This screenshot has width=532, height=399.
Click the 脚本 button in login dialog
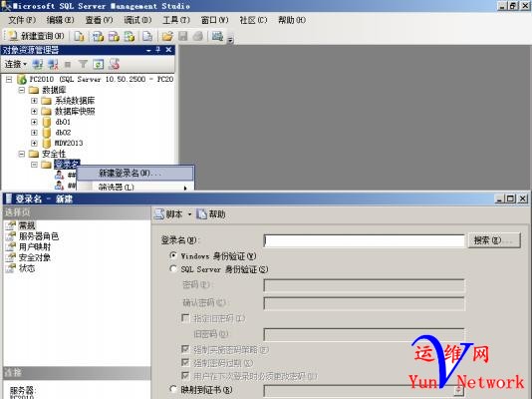tap(168, 214)
